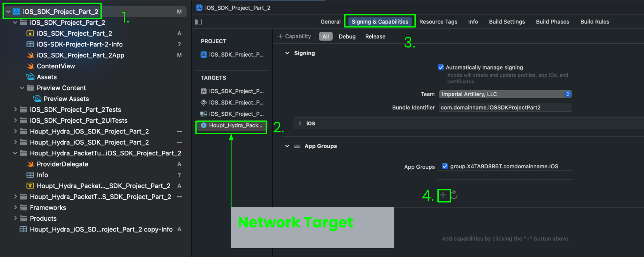
Task: Open the Signing & Capabilities tab
Action: [x=380, y=22]
